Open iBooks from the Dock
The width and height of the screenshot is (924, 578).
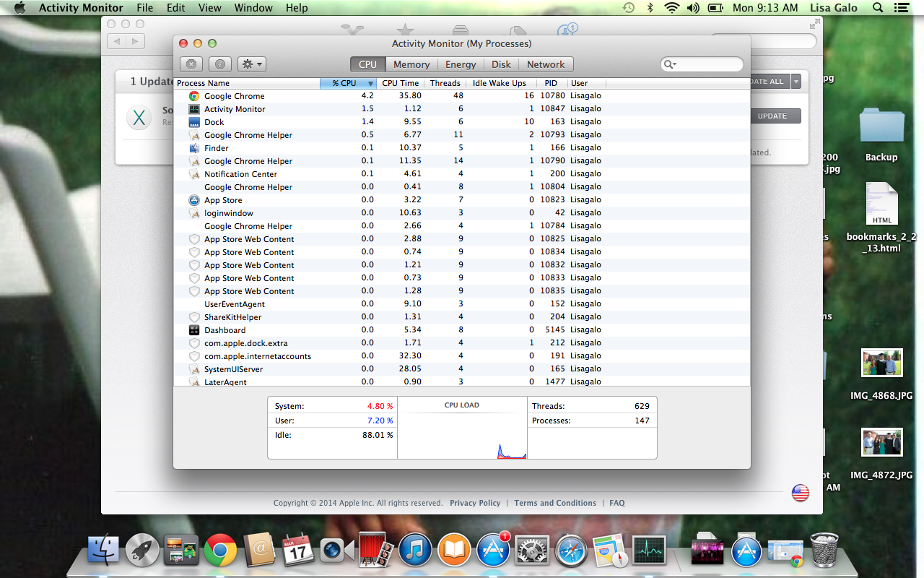click(454, 551)
